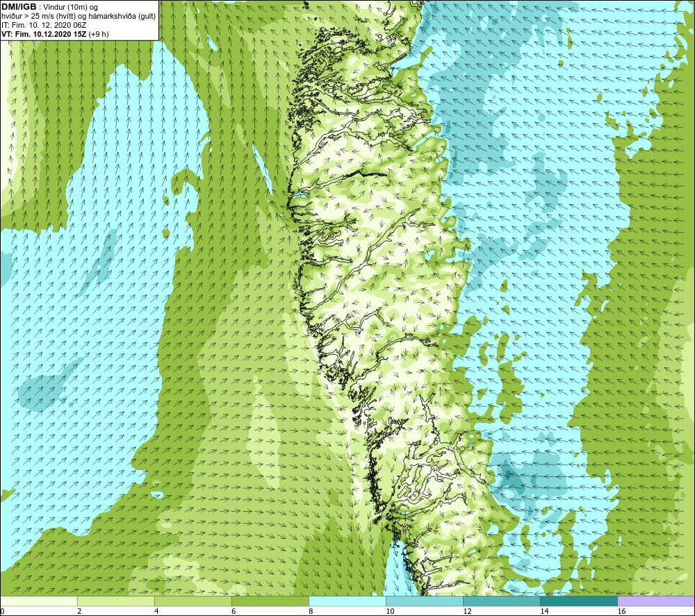Image resolution: width=695 pixels, height=616 pixels.
Task: Click the legend scale label '2'
Action: [79, 611]
